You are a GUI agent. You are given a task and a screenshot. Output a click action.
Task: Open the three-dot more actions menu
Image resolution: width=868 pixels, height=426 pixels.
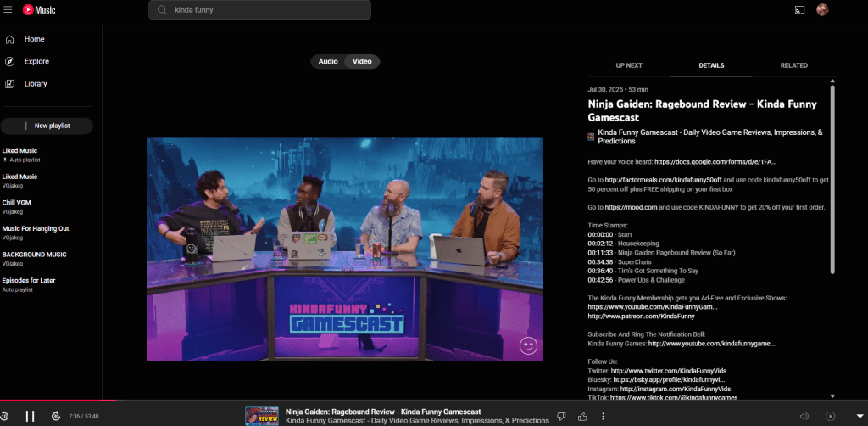603,416
